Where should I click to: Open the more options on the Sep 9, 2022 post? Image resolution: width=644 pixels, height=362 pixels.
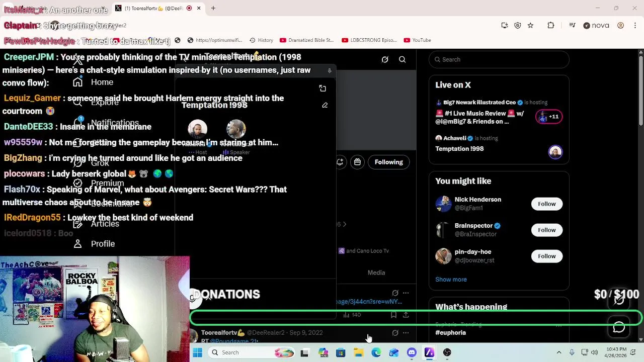pos(406,333)
